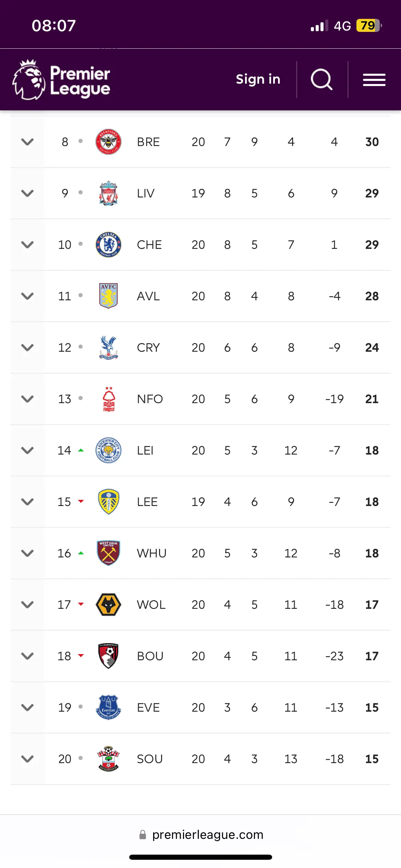Tap the Wolves club crest

(108, 605)
